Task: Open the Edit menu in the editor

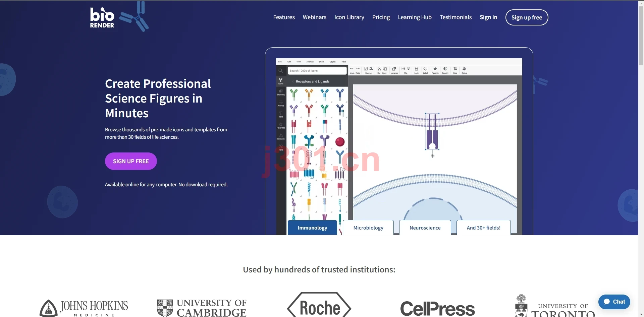Action: point(289,62)
